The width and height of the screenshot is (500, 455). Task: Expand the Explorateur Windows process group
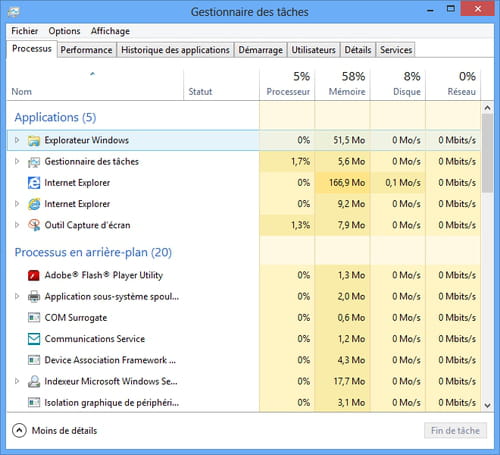point(17,140)
